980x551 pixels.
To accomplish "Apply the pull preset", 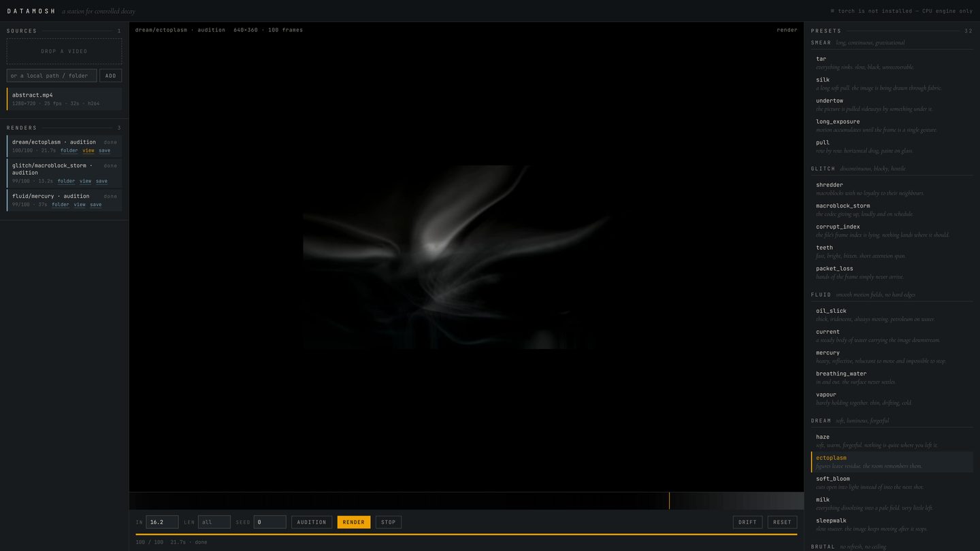I will click(x=892, y=146).
